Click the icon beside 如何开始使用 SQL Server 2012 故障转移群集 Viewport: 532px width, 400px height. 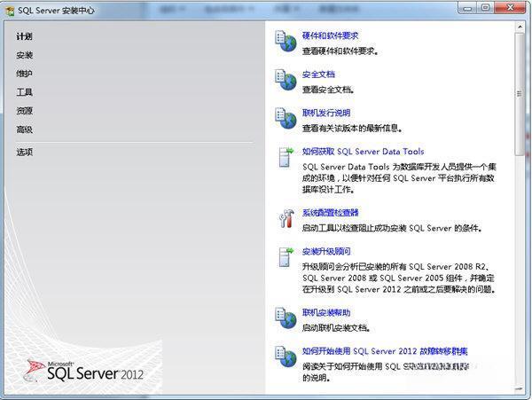pos(286,357)
